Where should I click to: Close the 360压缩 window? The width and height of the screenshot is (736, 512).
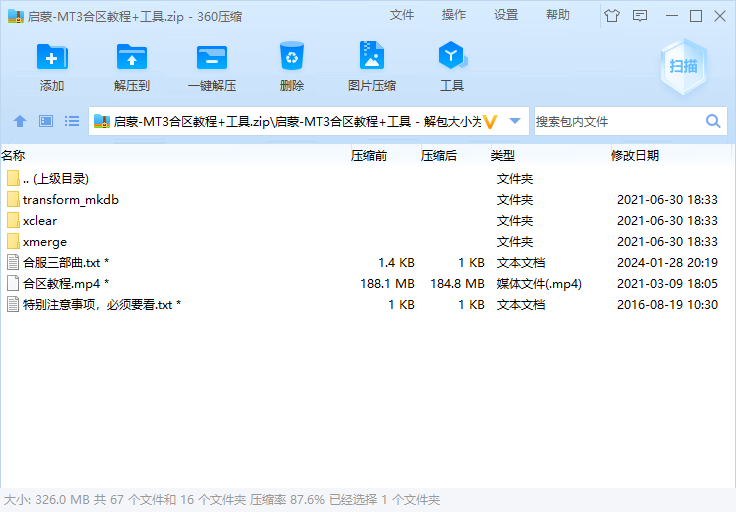(x=720, y=16)
